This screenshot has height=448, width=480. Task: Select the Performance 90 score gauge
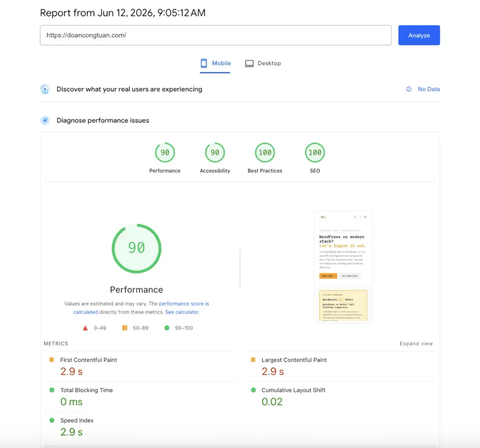(x=164, y=152)
